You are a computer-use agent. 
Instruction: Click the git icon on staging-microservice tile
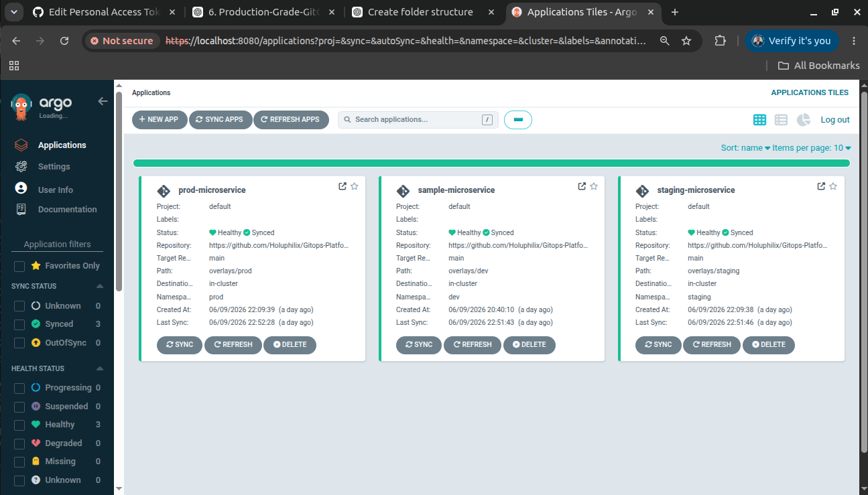[x=641, y=190]
